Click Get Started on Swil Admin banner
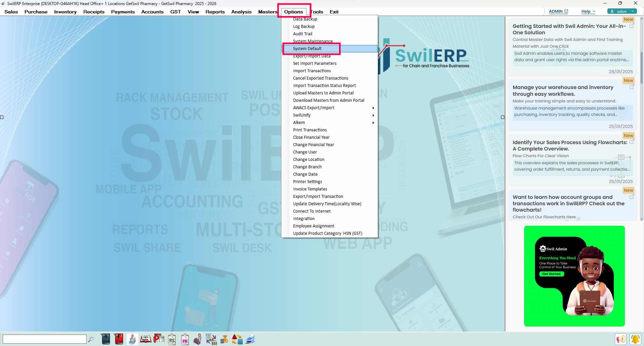The height and width of the screenshot is (346, 644). pos(551,274)
